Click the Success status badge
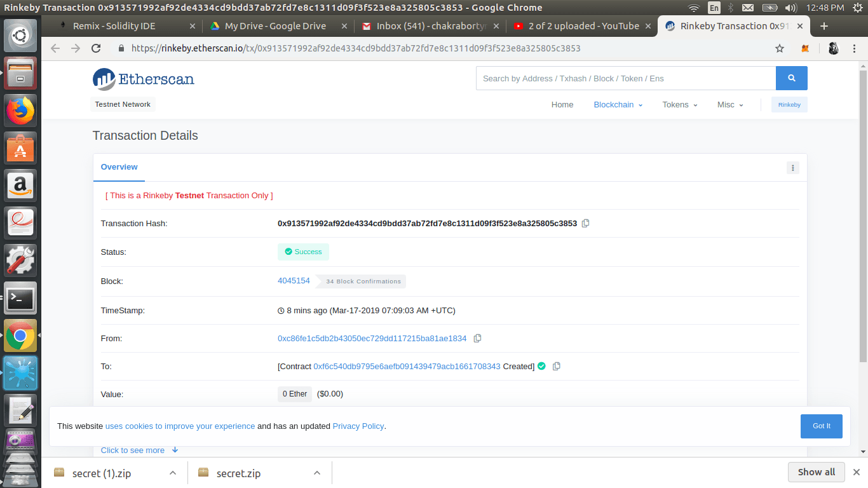This screenshot has width=868, height=488. 303,252
